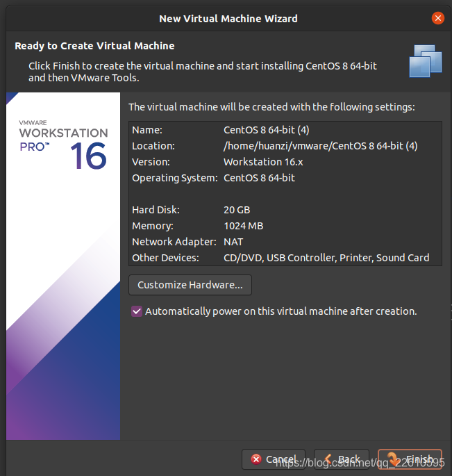This screenshot has height=476, width=452.
Task: Click the 'Memory:' label
Action: (x=153, y=226)
